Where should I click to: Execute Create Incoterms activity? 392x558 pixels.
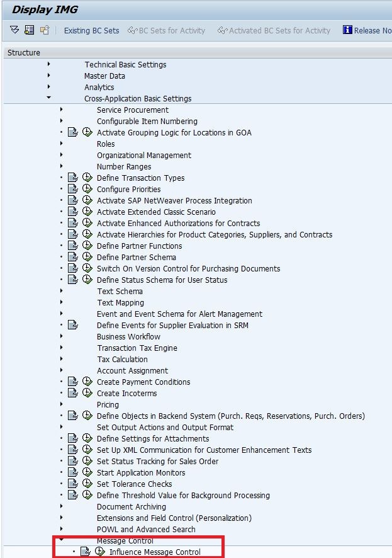[x=87, y=393]
